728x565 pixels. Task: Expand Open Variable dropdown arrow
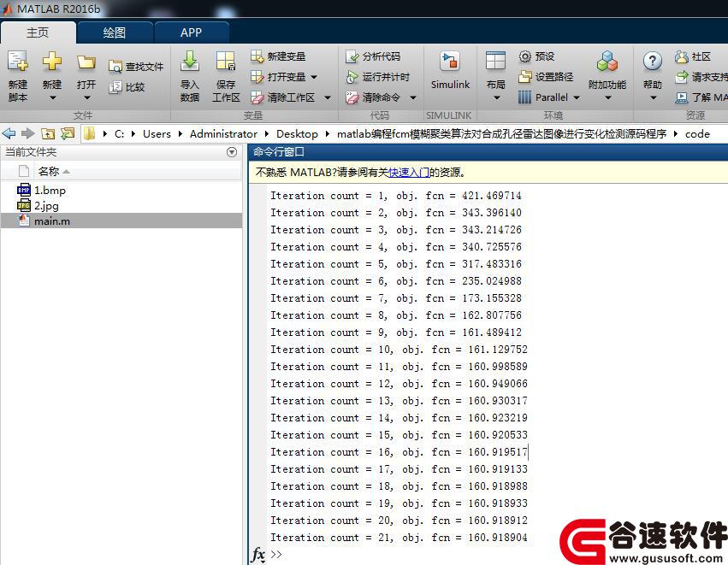click(314, 77)
